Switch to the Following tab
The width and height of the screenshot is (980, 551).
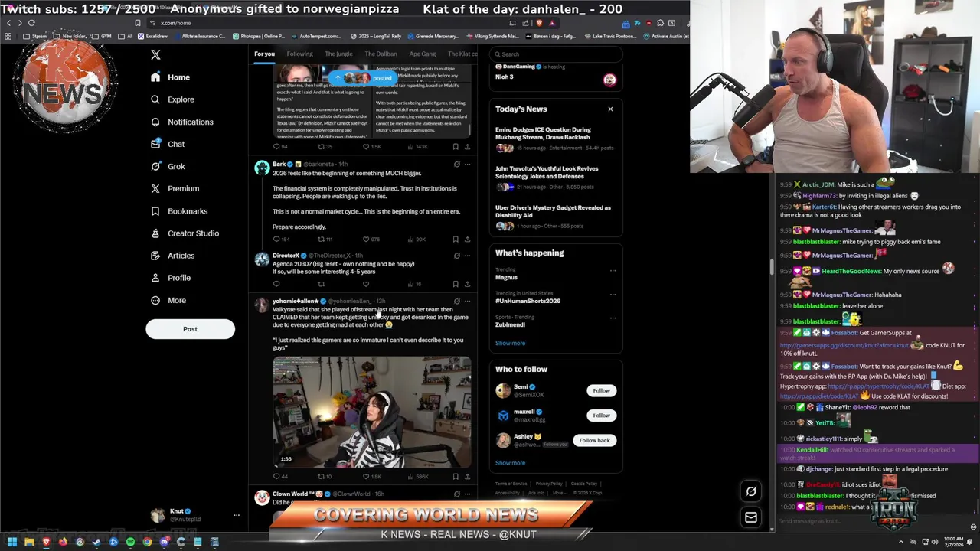(299, 54)
